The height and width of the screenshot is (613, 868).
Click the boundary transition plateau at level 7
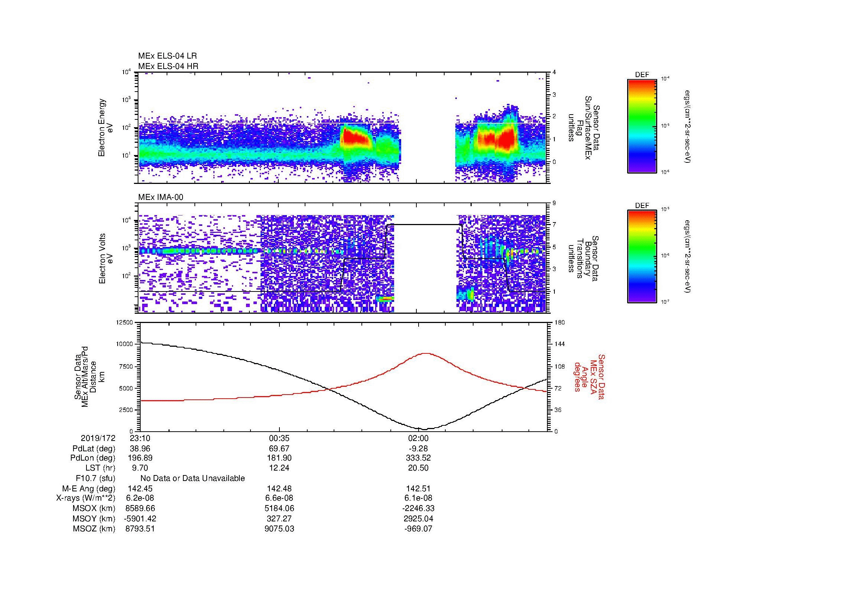point(424,225)
